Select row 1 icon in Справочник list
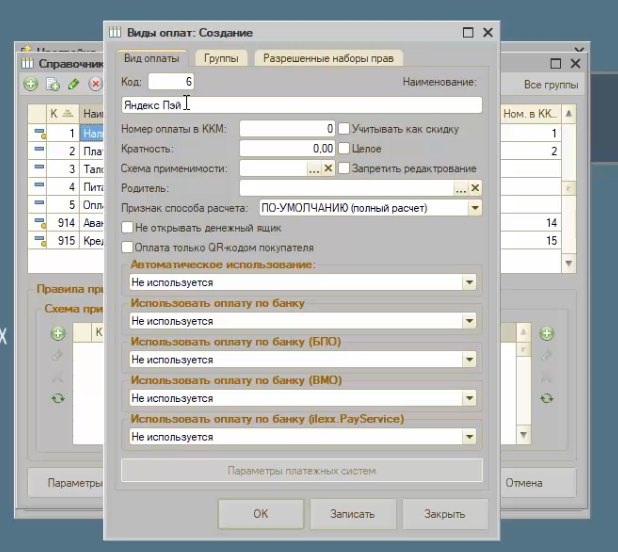Viewport: 618px width, 552px height. [40, 133]
